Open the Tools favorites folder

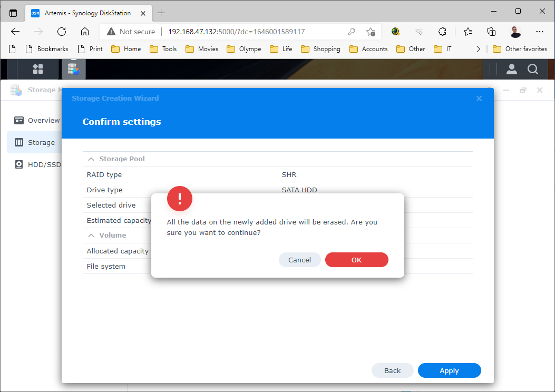pyautogui.click(x=163, y=49)
